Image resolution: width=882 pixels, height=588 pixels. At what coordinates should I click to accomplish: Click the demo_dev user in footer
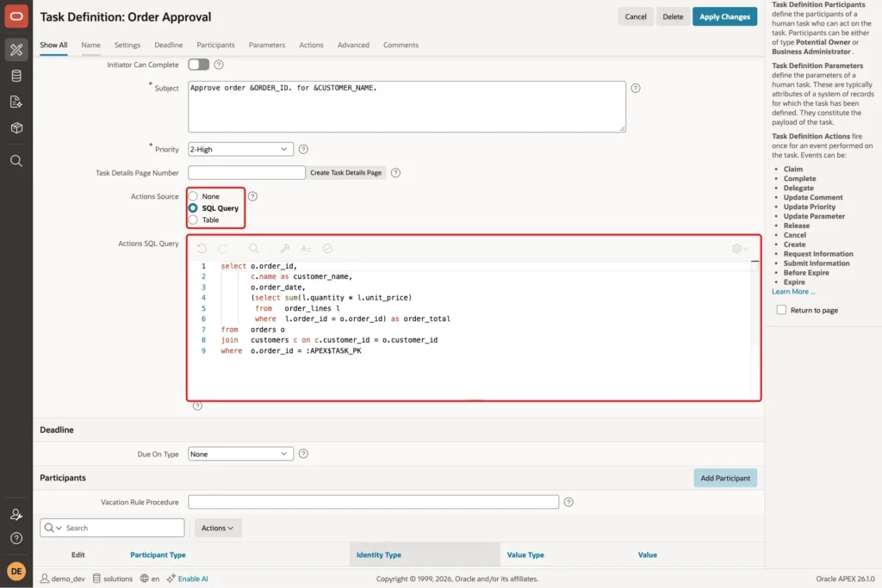[x=62, y=579]
